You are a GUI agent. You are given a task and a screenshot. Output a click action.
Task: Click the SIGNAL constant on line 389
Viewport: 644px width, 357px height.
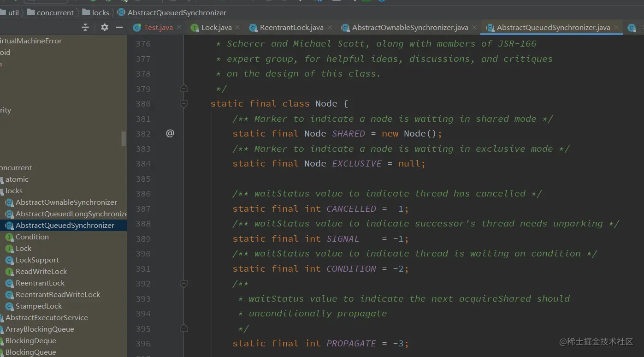click(x=343, y=239)
